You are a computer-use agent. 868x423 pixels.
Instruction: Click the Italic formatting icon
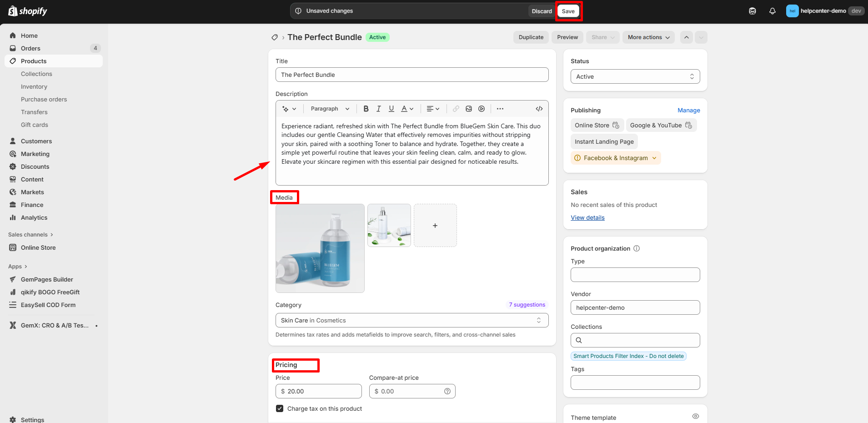(378, 109)
